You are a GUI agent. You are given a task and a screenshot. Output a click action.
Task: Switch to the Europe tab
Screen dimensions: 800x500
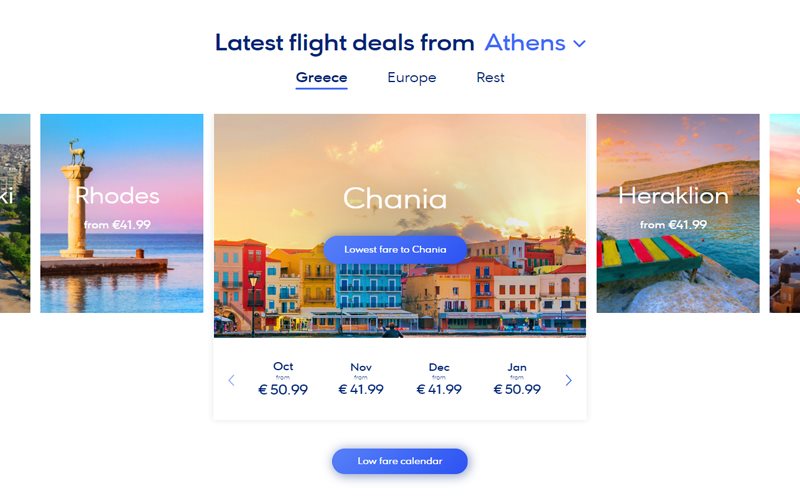(x=412, y=78)
